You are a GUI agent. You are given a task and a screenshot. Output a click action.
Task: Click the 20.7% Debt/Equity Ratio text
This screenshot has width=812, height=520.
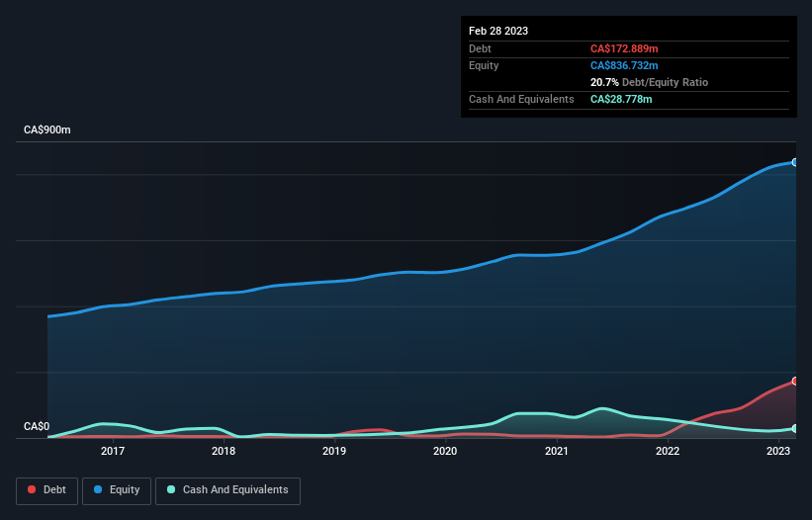pyautogui.click(x=649, y=82)
